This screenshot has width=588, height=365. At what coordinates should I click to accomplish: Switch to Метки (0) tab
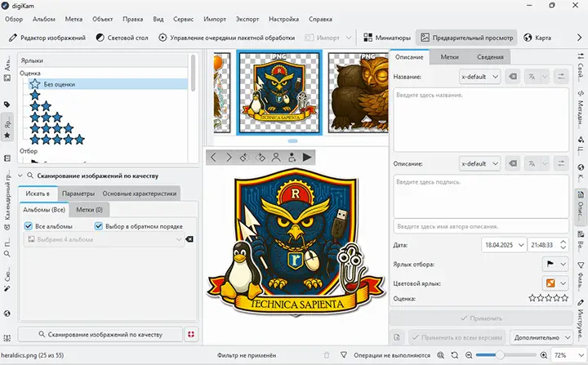point(89,210)
